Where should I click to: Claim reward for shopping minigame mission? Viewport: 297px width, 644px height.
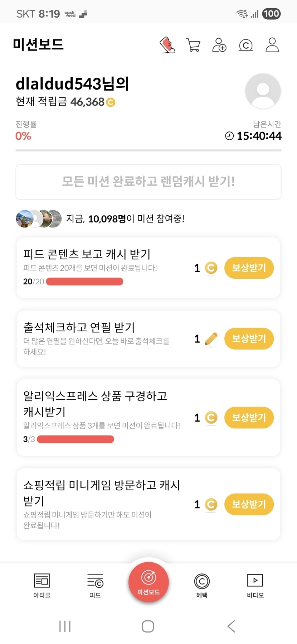(x=249, y=504)
